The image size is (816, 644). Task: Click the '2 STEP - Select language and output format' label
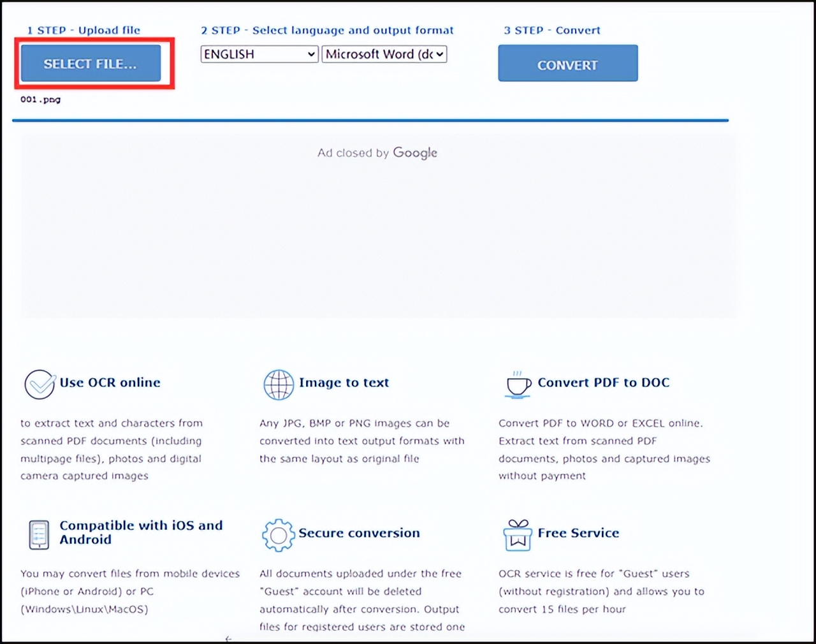(x=327, y=30)
